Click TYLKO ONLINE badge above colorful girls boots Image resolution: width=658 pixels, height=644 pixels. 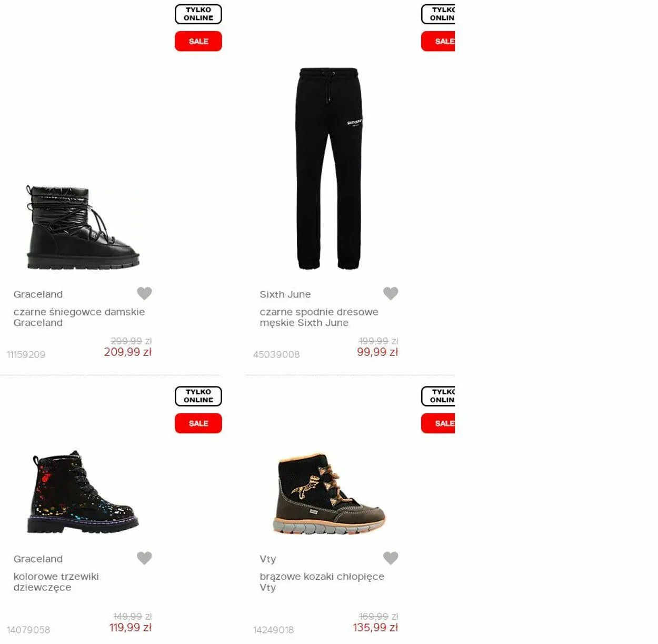[198, 396]
